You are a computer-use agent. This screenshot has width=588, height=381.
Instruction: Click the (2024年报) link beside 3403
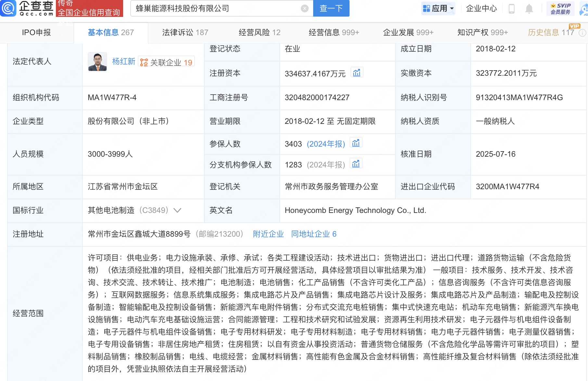(326, 144)
